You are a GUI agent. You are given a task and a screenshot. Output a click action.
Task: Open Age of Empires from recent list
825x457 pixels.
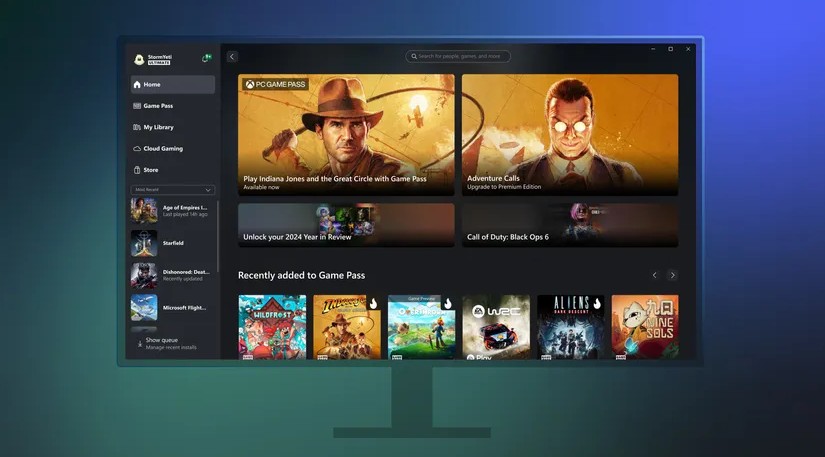(173, 211)
